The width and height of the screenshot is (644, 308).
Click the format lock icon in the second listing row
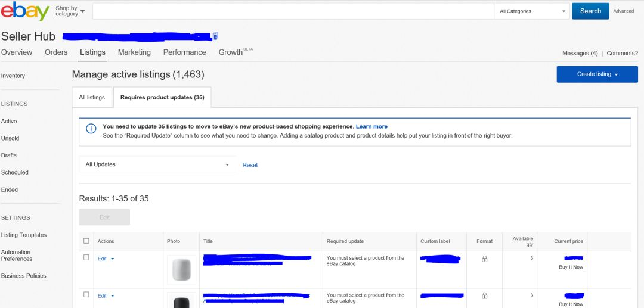pos(484,295)
